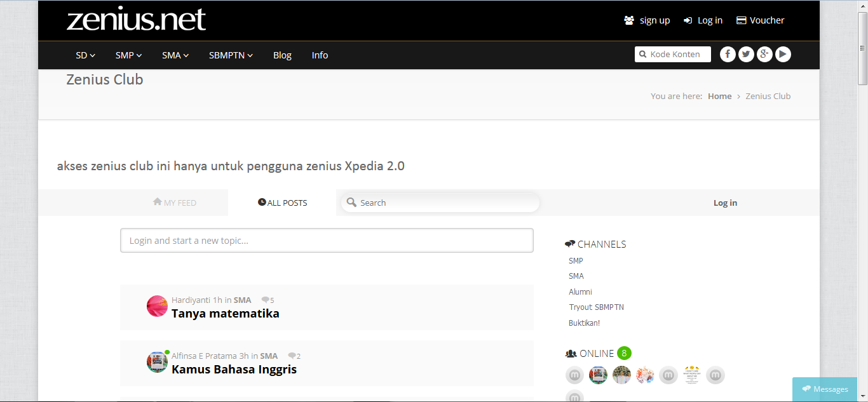Open the Tanya matematika topic
The height and width of the screenshot is (402, 868).
pos(226,313)
